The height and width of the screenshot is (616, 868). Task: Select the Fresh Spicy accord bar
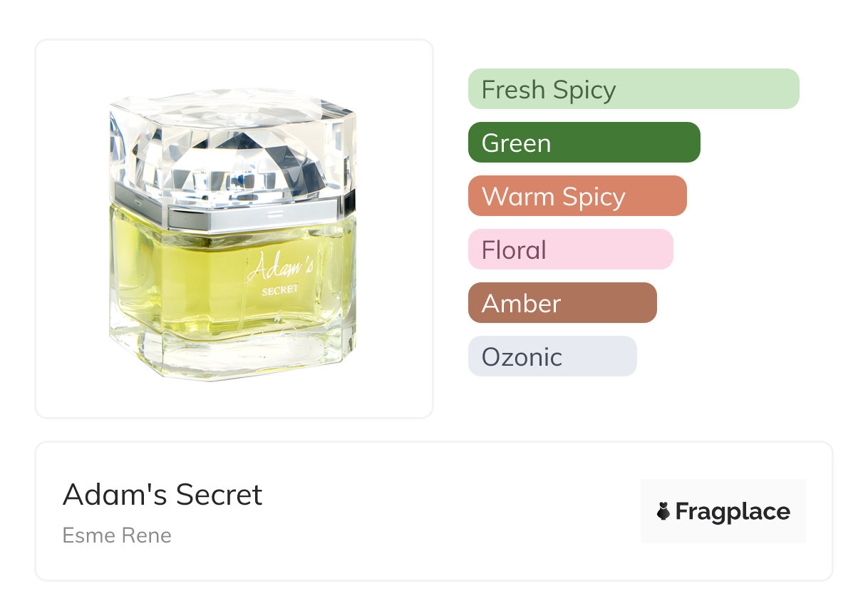pyautogui.click(x=634, y=89)
